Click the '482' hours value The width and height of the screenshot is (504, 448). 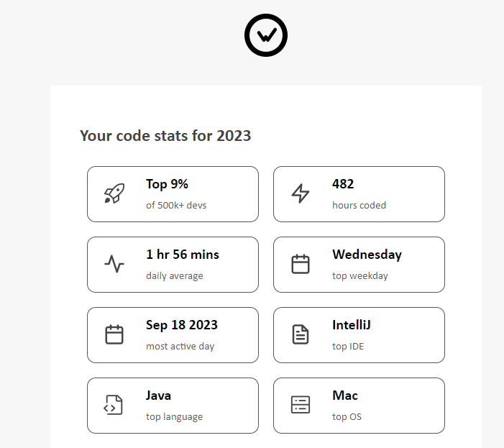(x=343, y=184)
